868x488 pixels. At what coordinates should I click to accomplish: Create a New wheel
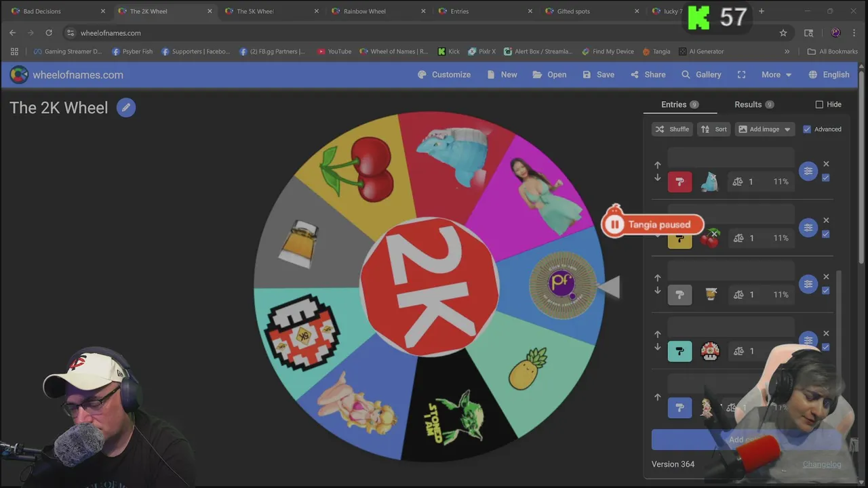coord(502,75)
